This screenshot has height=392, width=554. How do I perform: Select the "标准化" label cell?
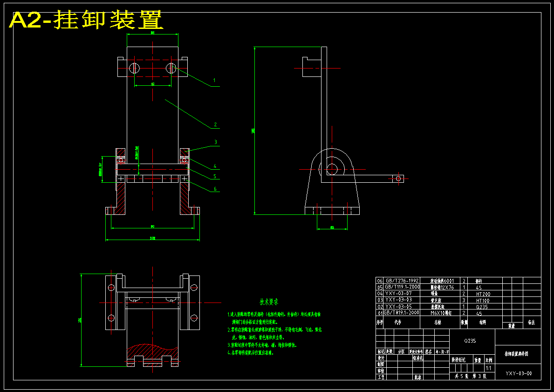418,358
